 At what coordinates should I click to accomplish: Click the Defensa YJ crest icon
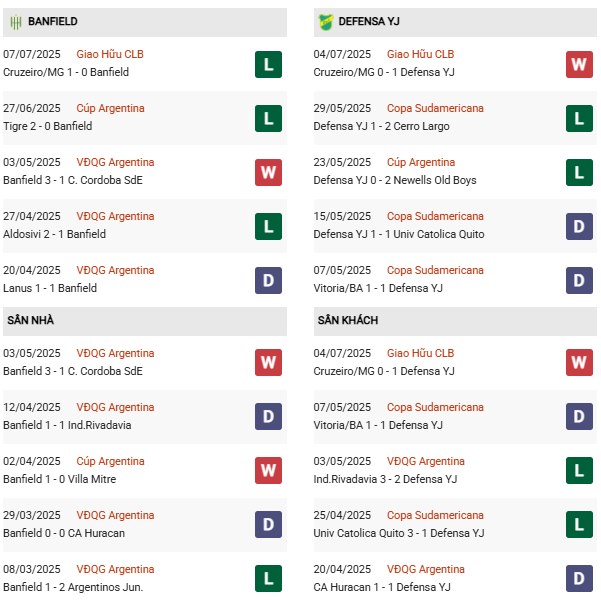(326, 22)
